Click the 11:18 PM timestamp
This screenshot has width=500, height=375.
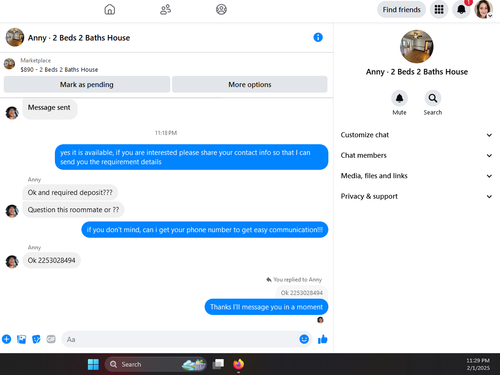[166, 133]
